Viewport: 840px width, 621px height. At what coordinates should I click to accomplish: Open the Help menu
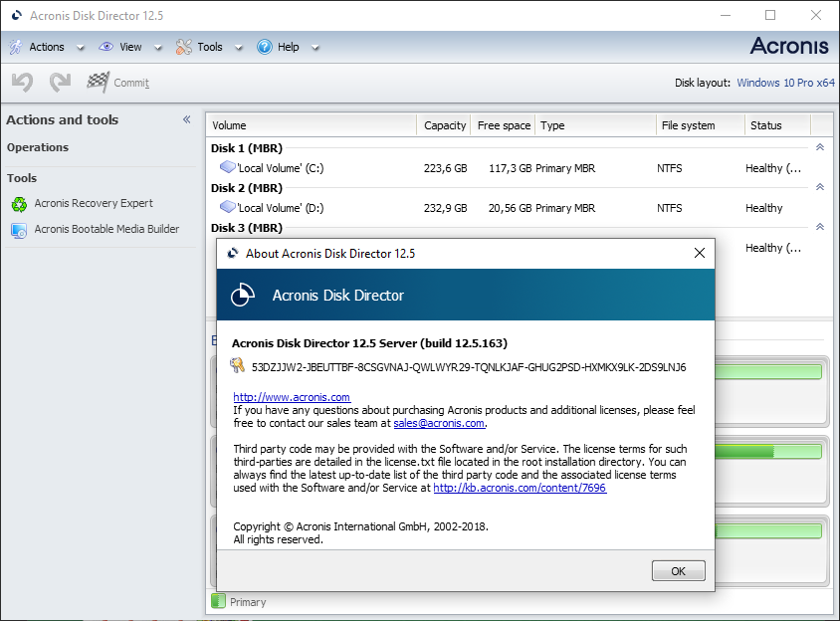click(289, 47)
